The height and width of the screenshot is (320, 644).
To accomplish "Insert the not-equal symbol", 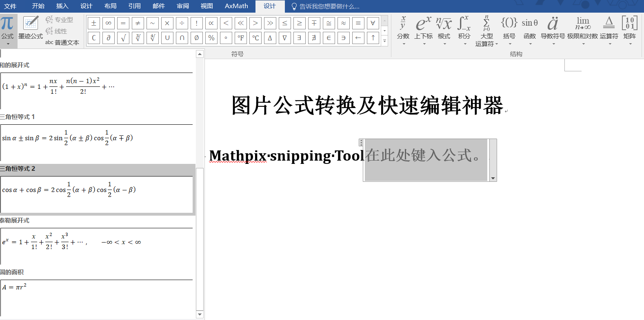I will (x=138, y=23).
